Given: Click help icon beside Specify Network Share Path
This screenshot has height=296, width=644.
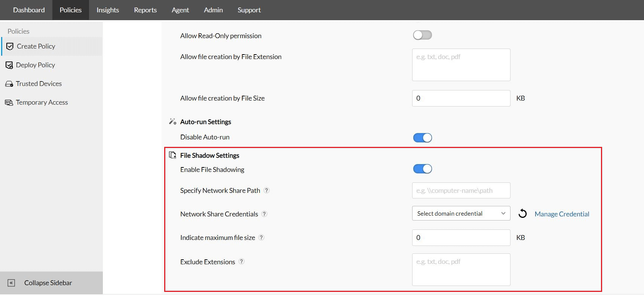Looking at the screenshot, I should [x=267, y=190].
